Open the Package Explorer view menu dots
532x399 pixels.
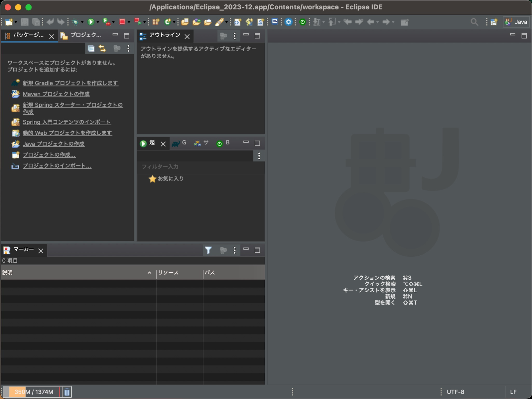pos(128,49)
